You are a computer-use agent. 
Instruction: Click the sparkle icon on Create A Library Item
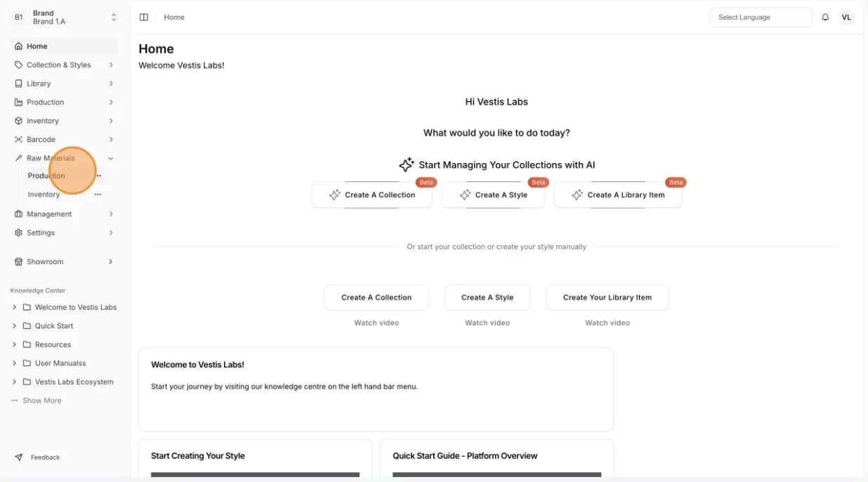(x=577, y=195)
